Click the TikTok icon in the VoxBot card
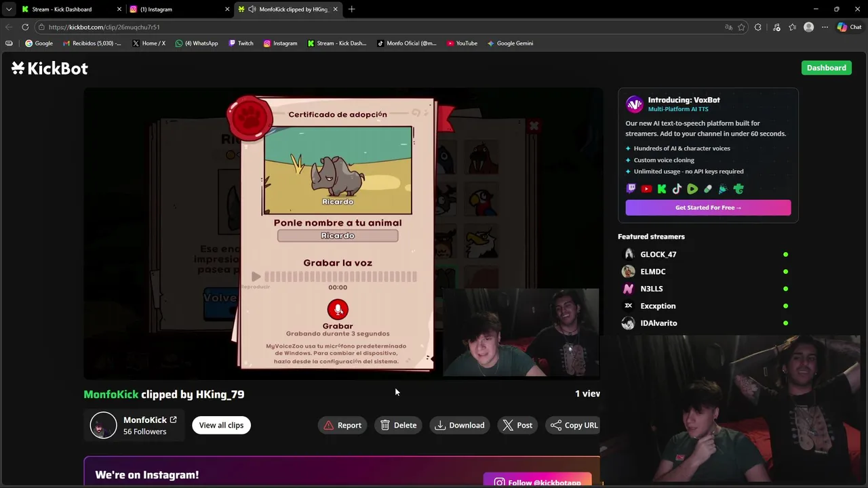868x488 pixels. [677, 189]
